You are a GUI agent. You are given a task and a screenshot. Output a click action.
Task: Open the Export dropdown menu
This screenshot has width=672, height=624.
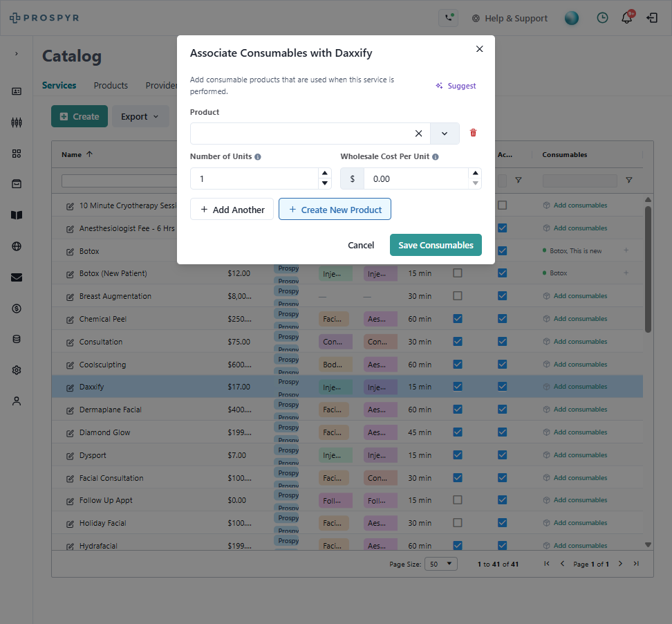[x=140, y=116]
